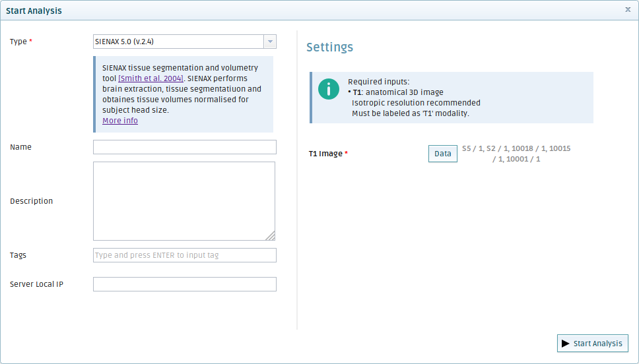Click 'Isotropic resolution recommended' text
The width and height of the screenshot is (639, 364).
416,103
